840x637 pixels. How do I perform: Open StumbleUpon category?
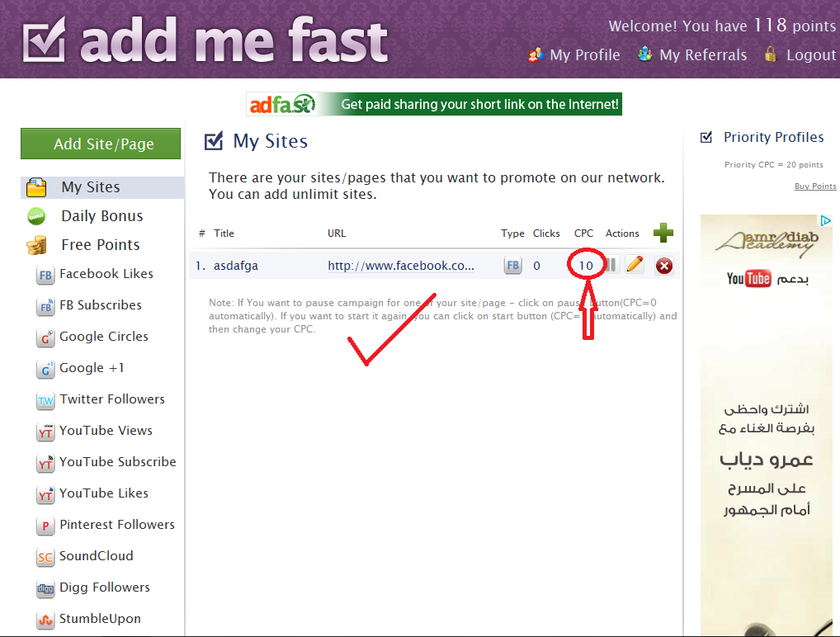(100, 619)
